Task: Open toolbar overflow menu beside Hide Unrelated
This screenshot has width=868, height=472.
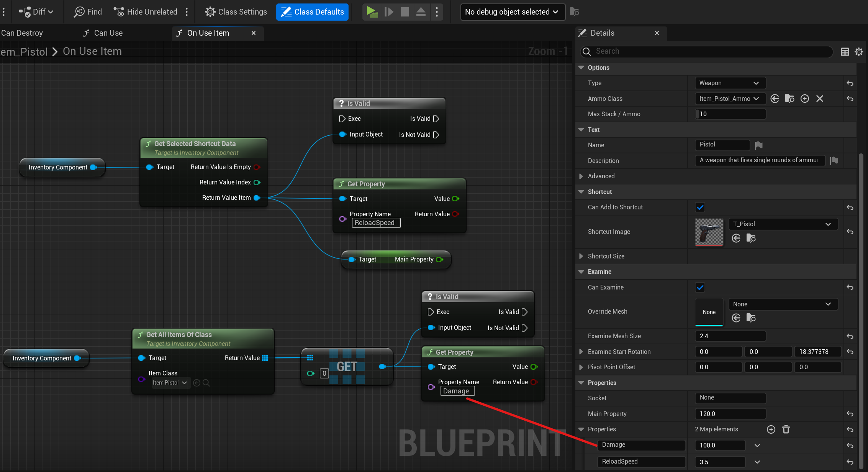Action: click(187, 12)
